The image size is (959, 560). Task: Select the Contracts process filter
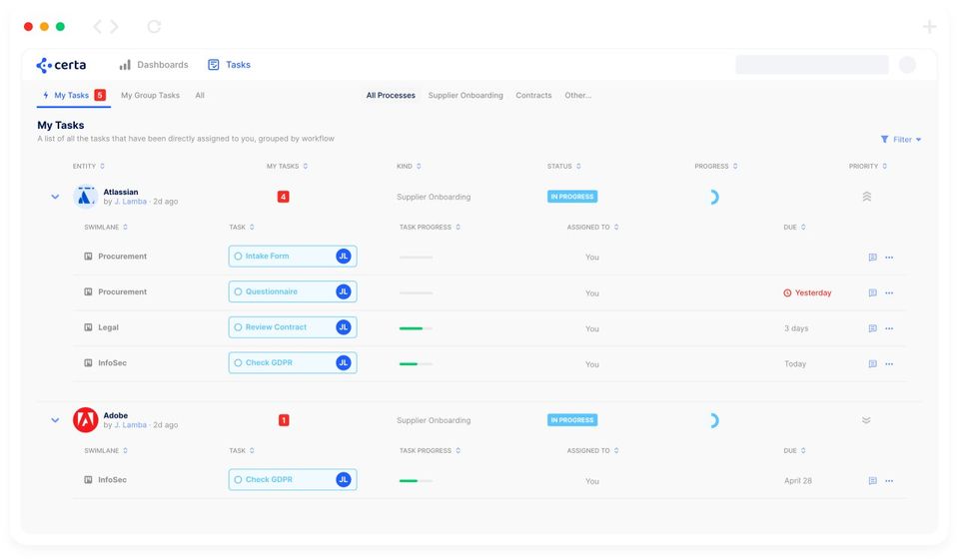[x=533, y=96]
